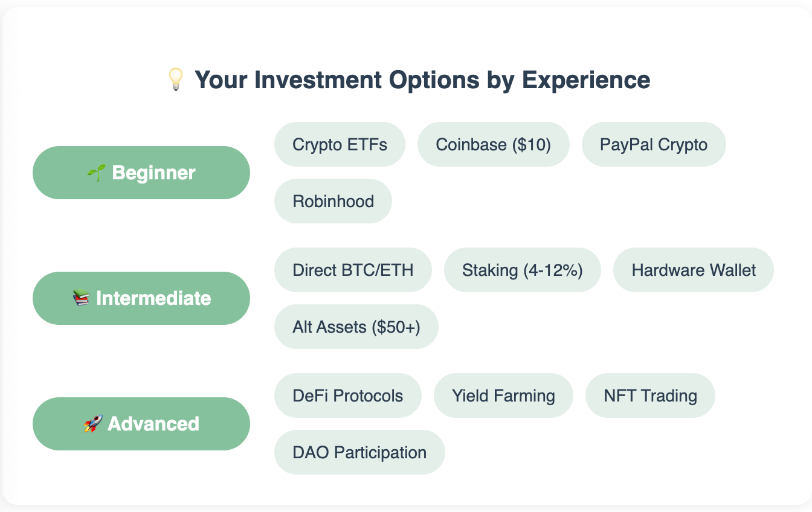The image size is (812, 512).
Task: Click the lightbulb icon beside the heading
Action: [x=175, y=80]
